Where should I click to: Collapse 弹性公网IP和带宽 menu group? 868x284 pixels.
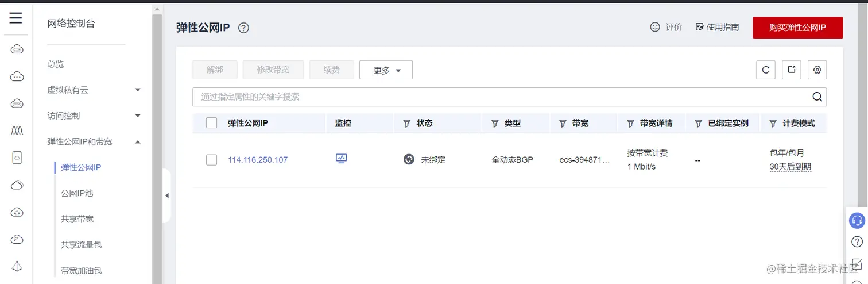click(x=138, y=141)
